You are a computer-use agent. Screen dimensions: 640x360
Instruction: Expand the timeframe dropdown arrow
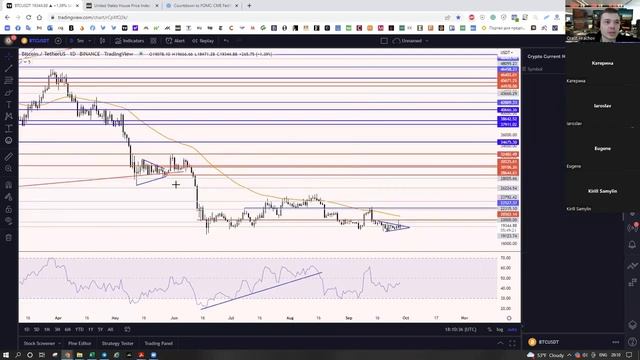point(90,41)
